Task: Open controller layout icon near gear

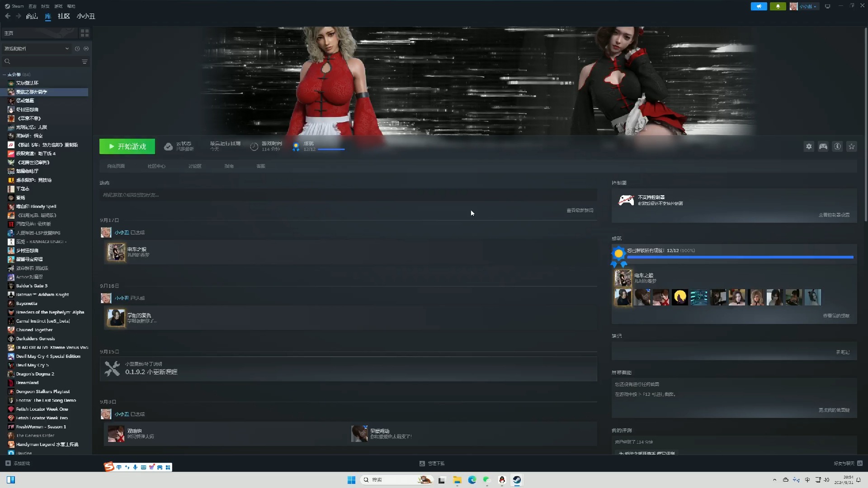Action: pos(823,146)
